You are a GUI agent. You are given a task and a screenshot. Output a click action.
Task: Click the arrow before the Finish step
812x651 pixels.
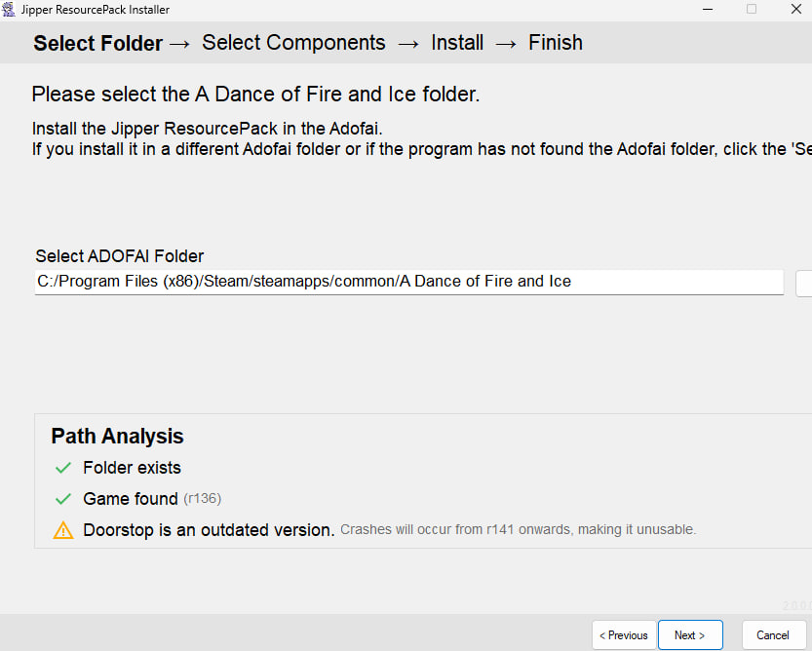coord(506,45)
